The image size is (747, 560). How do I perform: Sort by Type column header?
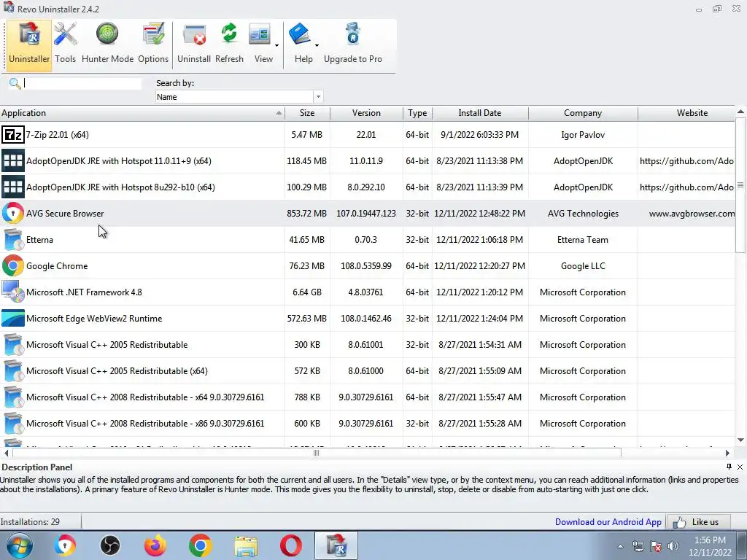(417, 113)
